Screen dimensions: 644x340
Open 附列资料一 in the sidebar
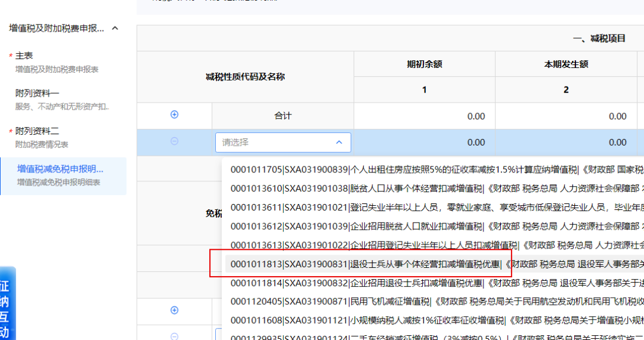tap(61, 100)
